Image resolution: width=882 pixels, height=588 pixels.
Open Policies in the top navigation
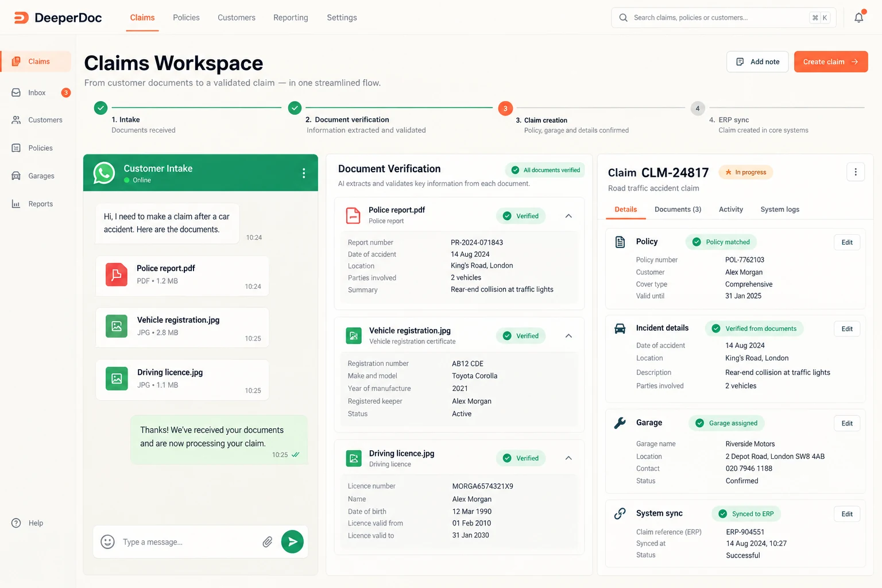coord(186,18)
